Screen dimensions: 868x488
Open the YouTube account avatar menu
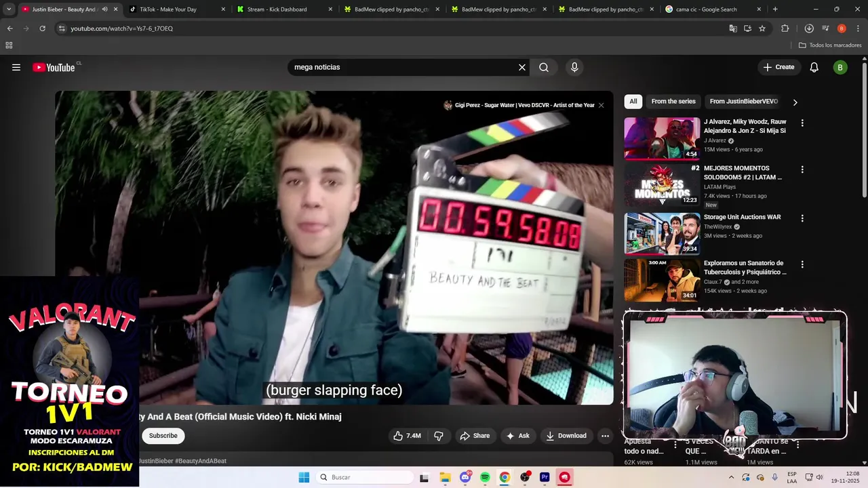click(x=840, y=67)
